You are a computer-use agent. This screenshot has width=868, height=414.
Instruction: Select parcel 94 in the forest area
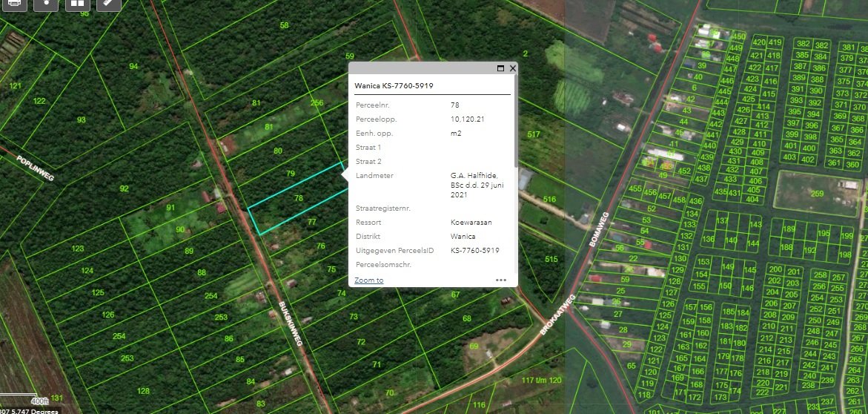[133, 67]
